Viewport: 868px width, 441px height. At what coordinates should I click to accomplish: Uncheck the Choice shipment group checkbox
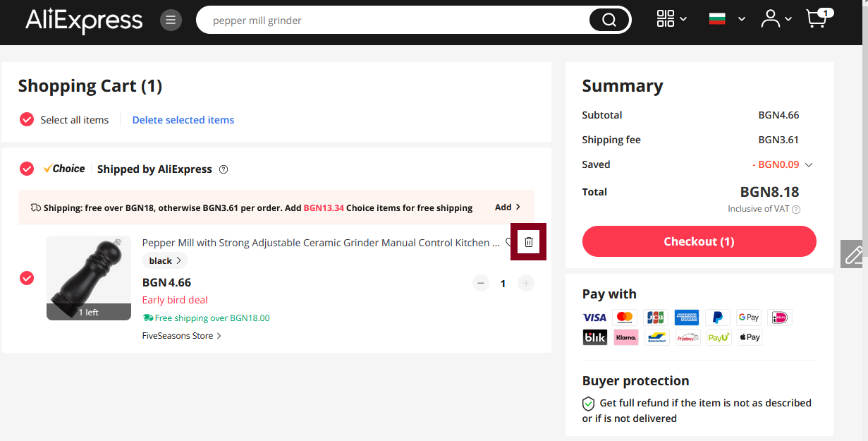[27, 169]
